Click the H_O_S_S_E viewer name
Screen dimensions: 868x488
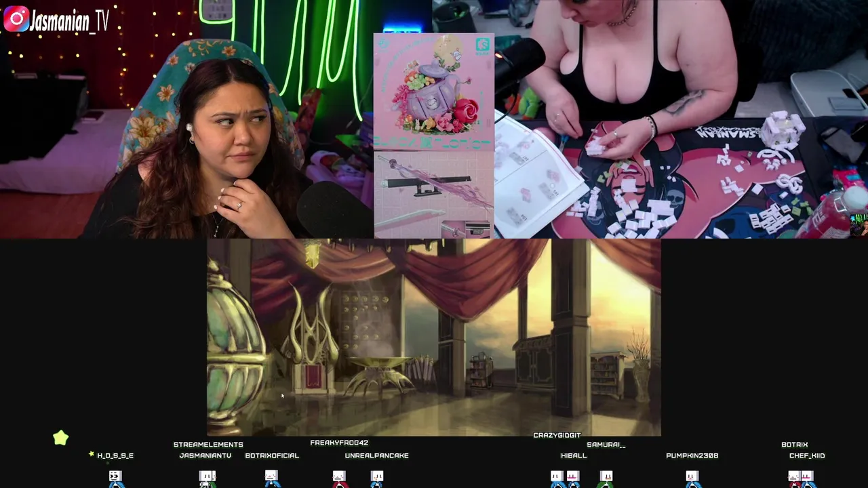[115, 455]
